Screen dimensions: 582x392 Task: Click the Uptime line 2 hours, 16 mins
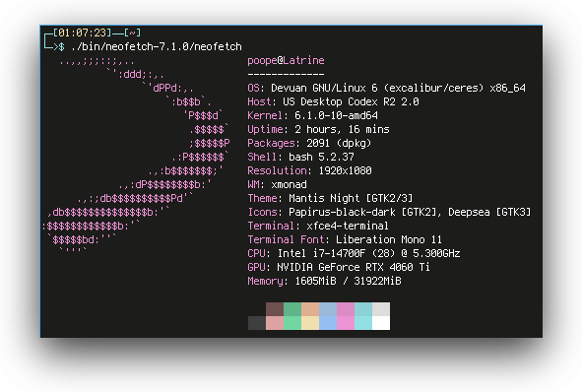click(x=318, y=129)
